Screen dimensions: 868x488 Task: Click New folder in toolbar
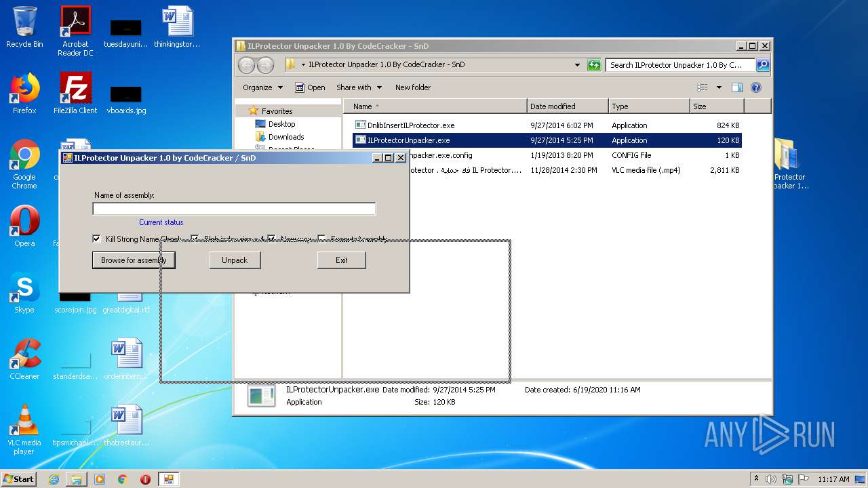tap(413, 87)
